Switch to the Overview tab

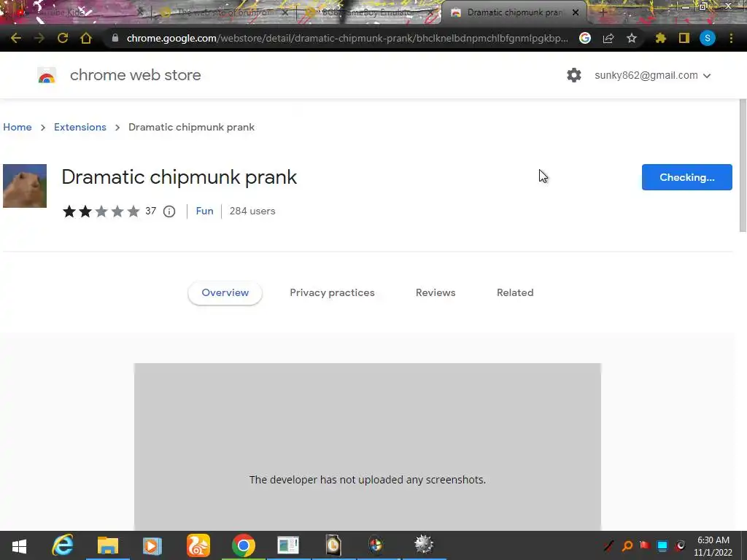click(225, 293)
